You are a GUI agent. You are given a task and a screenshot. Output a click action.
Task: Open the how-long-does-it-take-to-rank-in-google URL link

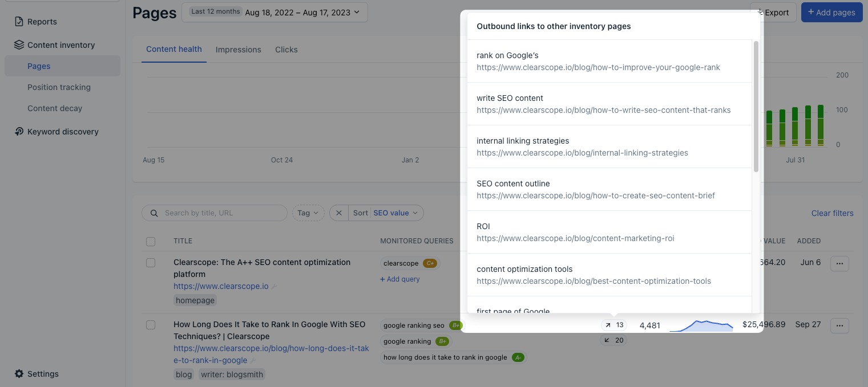click(x=271, y=354)
